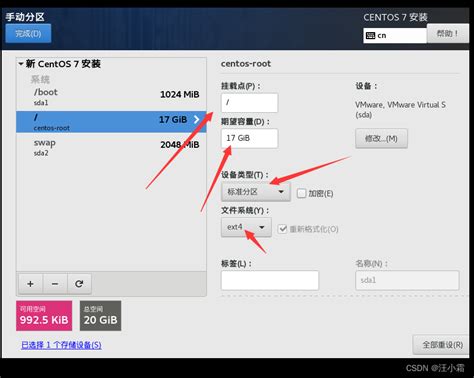Collapse the 新 CentOS 7 安装 tree expander
The image size is (474, 378).
click(21, 63)
